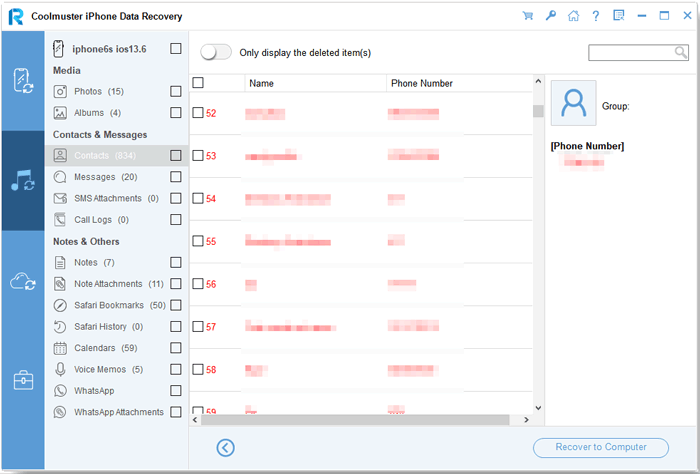
Task: Check the Photos category checkbox
Action: (x=176, y=91)
